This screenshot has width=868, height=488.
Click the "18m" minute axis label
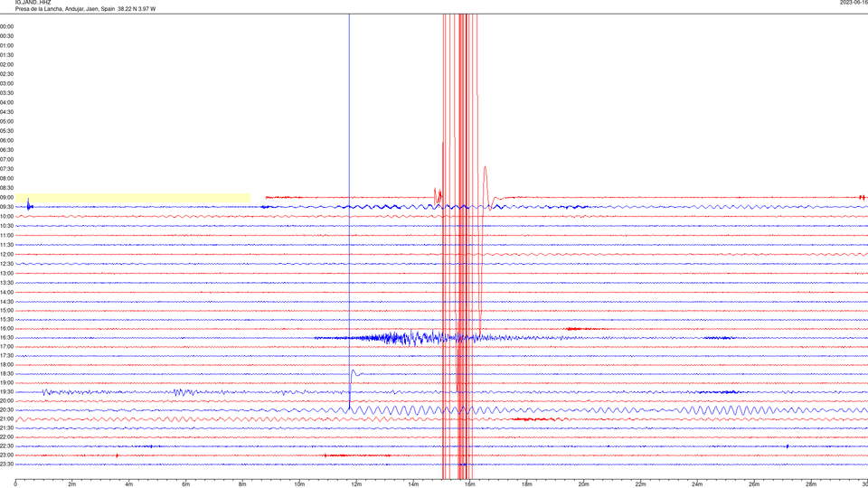point(526,484)
